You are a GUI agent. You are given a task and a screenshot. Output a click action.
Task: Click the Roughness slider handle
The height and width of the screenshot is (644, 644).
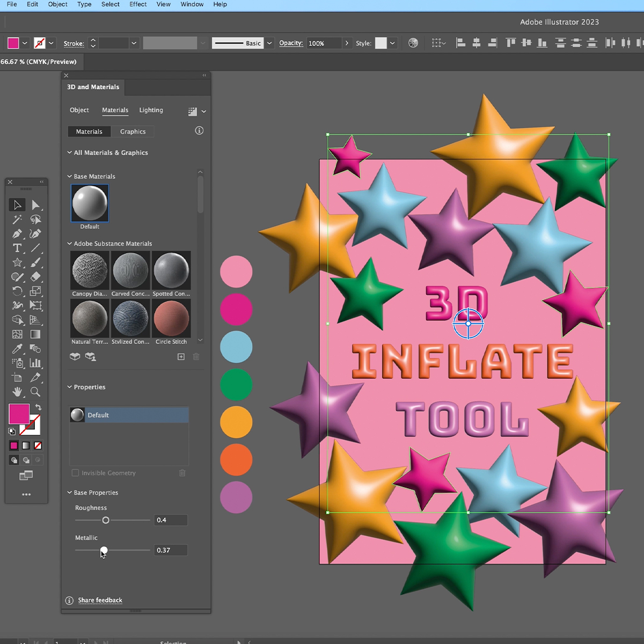click(106, 520)
